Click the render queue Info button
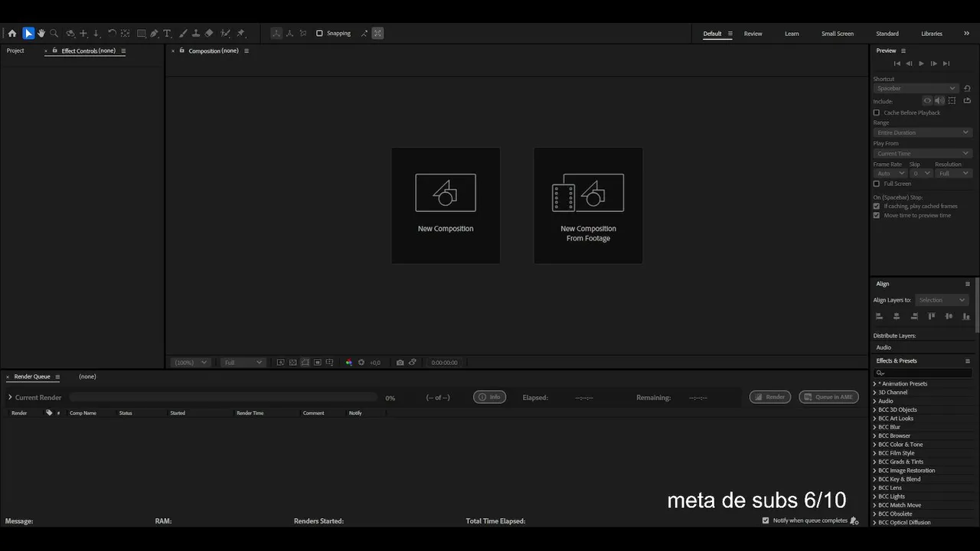The image size is (980, 551). click(x=489, y=397)
